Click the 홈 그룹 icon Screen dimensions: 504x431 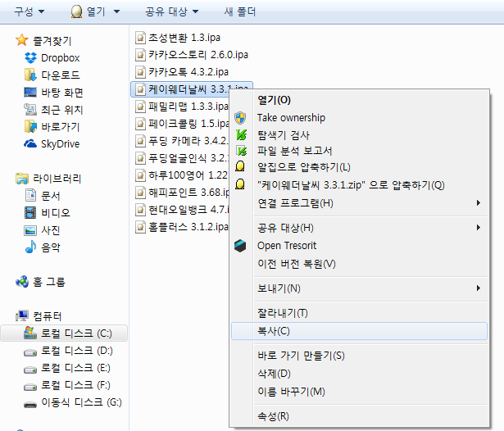(22, 282)
